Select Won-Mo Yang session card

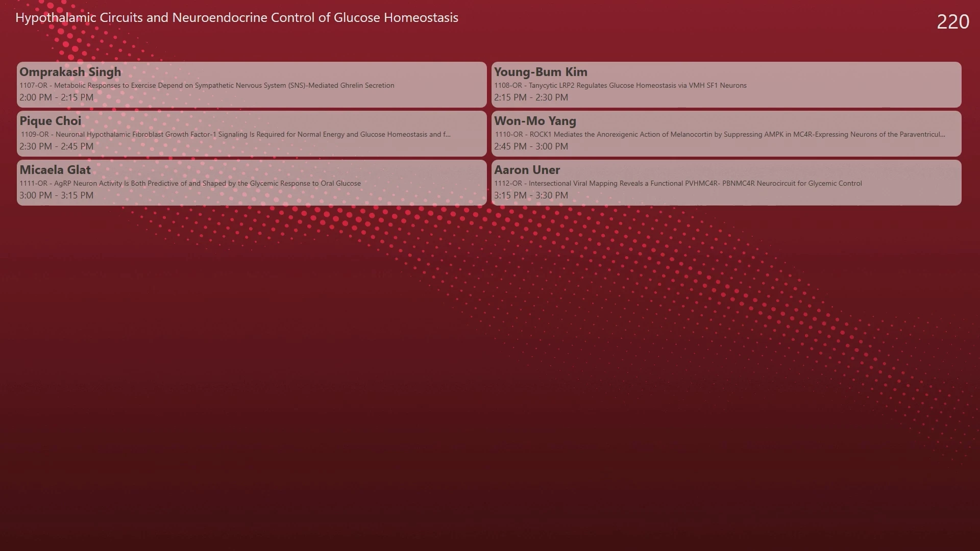pos(726,134)
